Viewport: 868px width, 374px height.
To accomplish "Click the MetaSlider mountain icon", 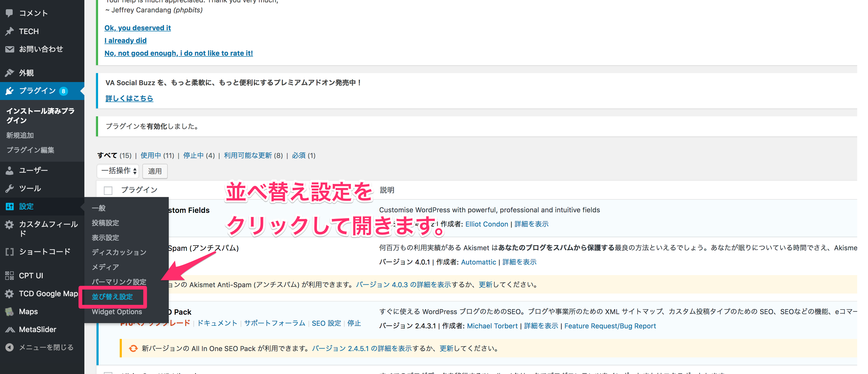I will (9, 329).
